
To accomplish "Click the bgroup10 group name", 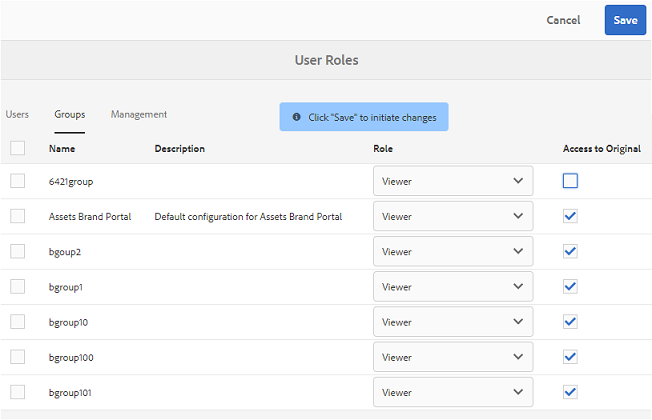I will tap(70, 322).
